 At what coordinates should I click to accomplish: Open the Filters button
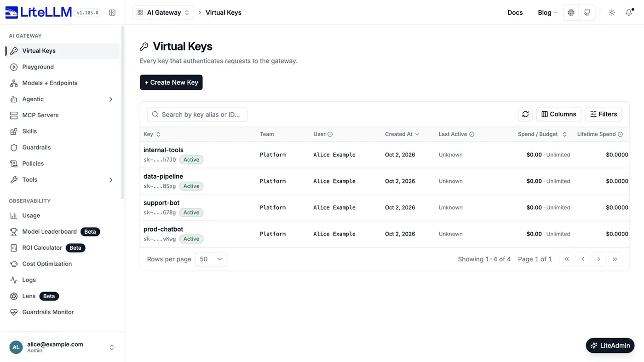[x=604, y=114]
